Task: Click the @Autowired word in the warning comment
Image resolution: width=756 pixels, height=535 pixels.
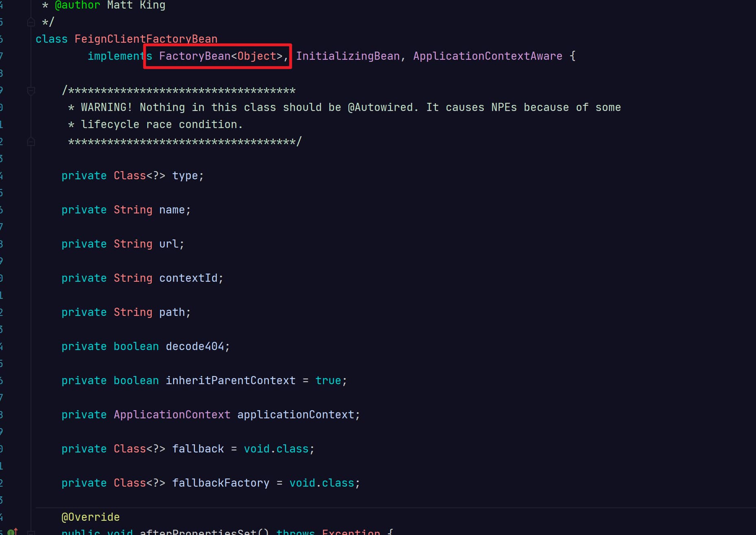Action: click(380, 107)
